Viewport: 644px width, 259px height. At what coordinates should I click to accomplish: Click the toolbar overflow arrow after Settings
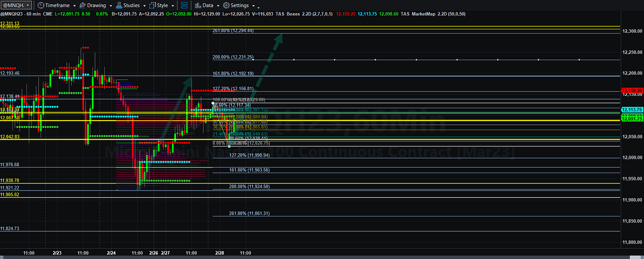click(x=258, y=7)
